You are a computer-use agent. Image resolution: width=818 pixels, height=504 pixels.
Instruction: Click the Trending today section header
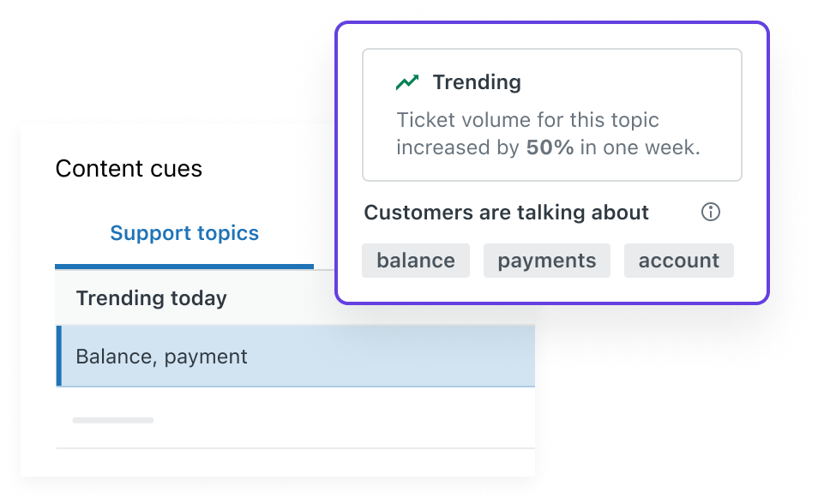point(151,298)
